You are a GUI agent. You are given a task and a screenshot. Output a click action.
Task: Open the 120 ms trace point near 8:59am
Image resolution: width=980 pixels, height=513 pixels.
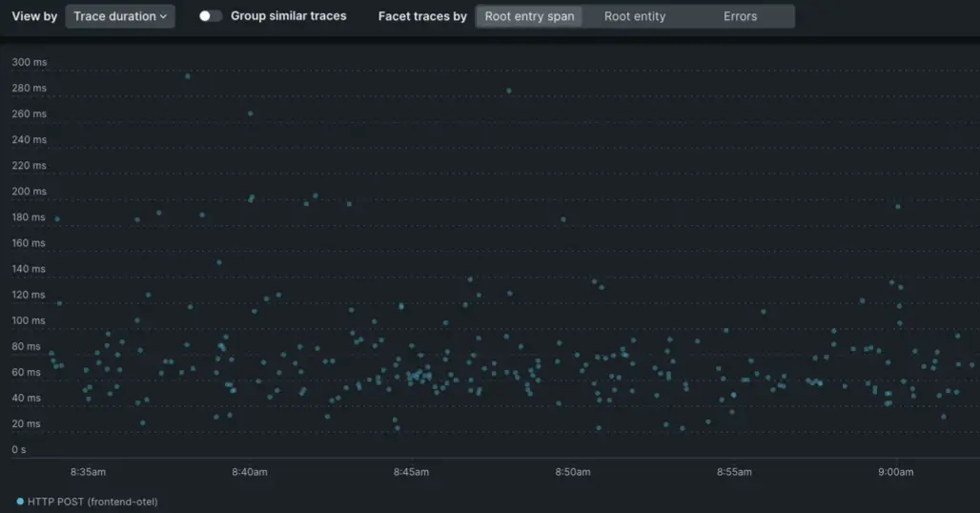(862, 300)
